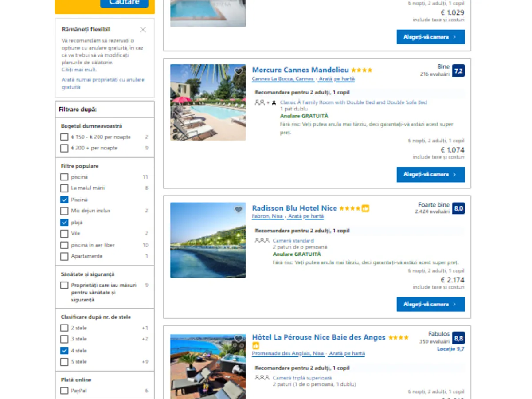This screenshot has height=399, width=532.
Task: Open Radisson Blu hotel photo thumbnail
Action: point(208,240)
